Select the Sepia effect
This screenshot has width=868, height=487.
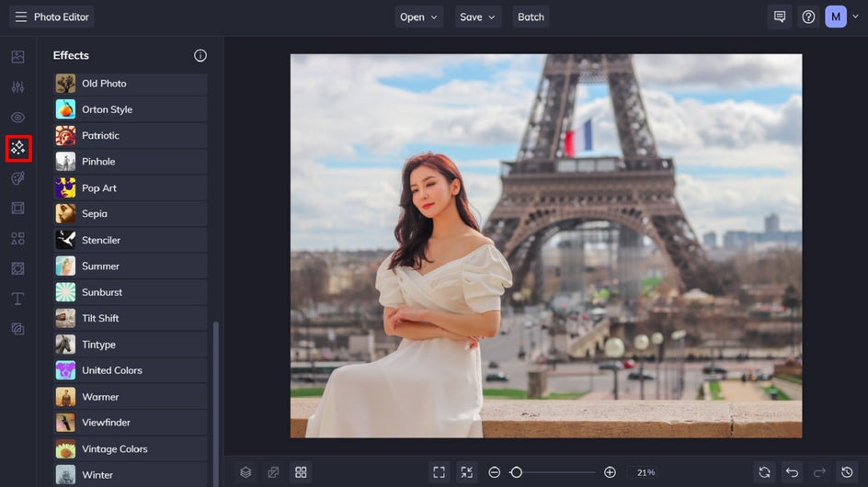pos(131,213)
